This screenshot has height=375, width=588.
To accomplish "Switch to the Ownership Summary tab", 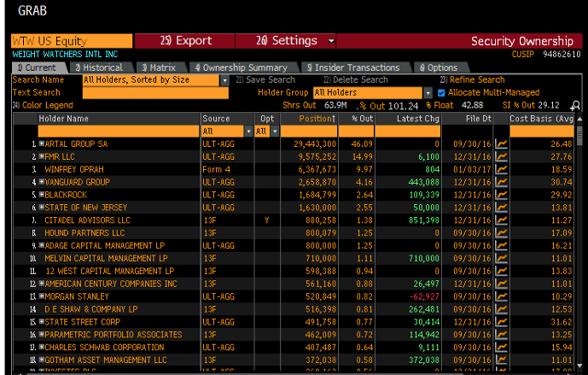I will pyautogui.click(x=243, y=68).
